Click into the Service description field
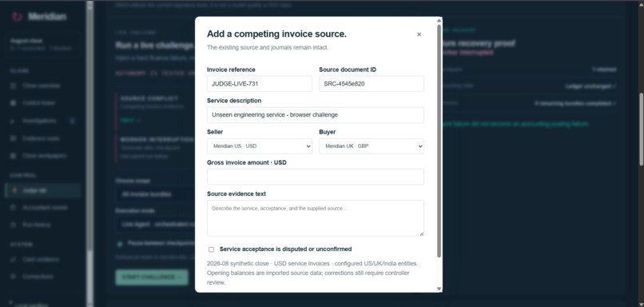644x307 pixels. tap(316, 115)
